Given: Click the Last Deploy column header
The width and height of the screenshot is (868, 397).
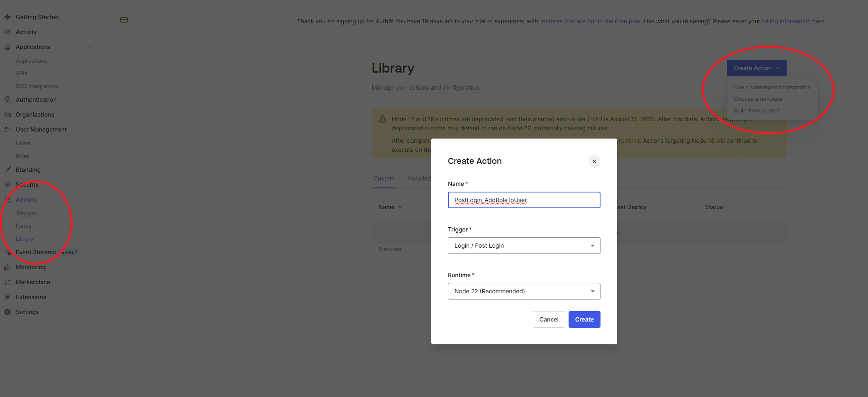Looking at the screenshot, I should point(631,207).
